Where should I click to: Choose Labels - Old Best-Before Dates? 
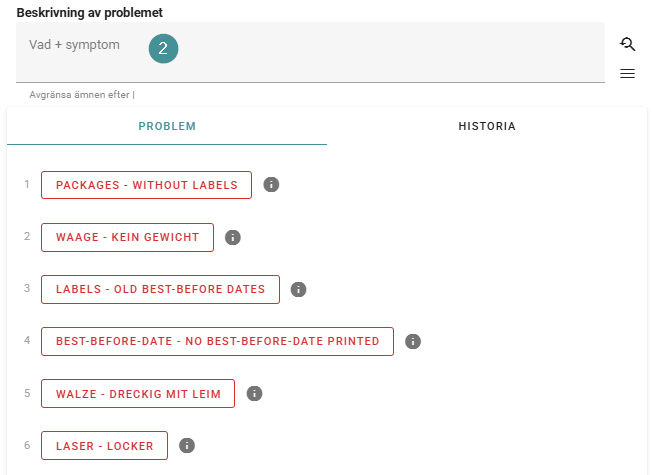(160, 289)
